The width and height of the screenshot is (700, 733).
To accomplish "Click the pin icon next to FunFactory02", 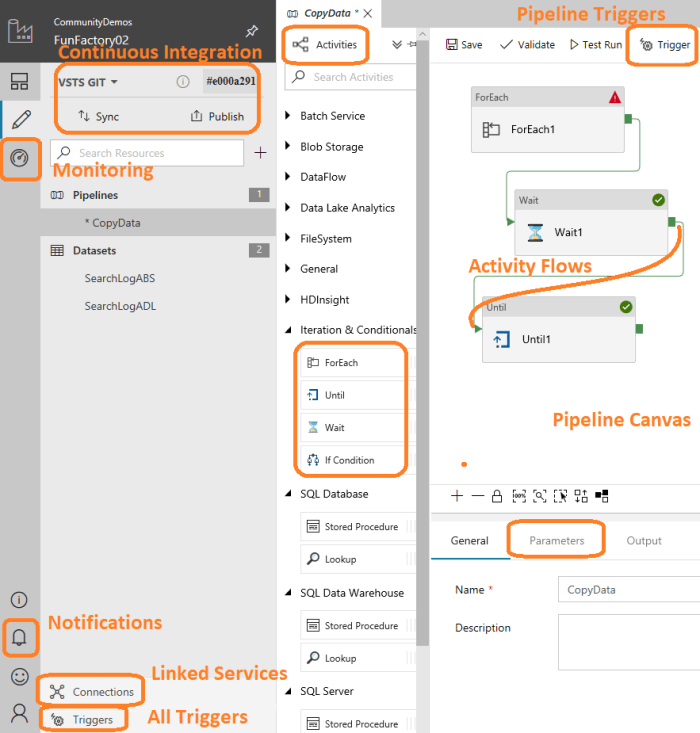I will click(251, 32).
